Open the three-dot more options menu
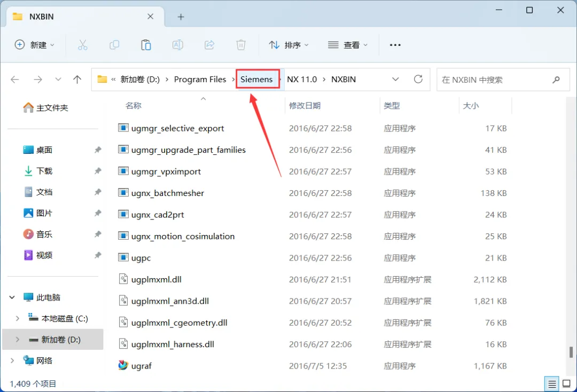 [395, 45]
